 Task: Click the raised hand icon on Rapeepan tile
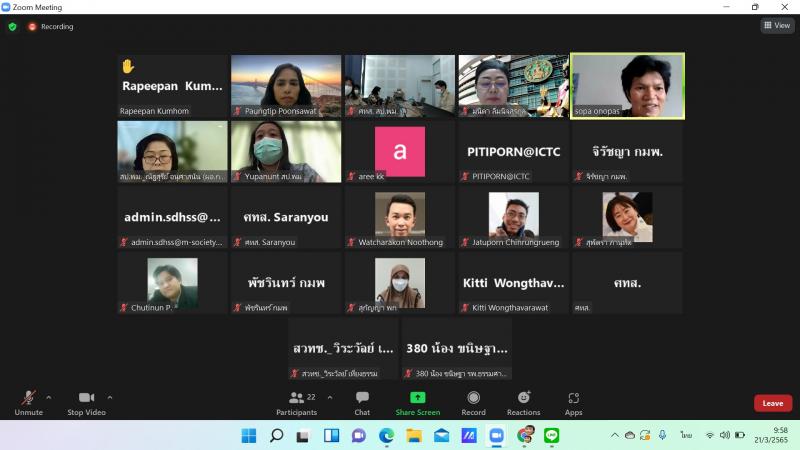click(x=128, y=66)
